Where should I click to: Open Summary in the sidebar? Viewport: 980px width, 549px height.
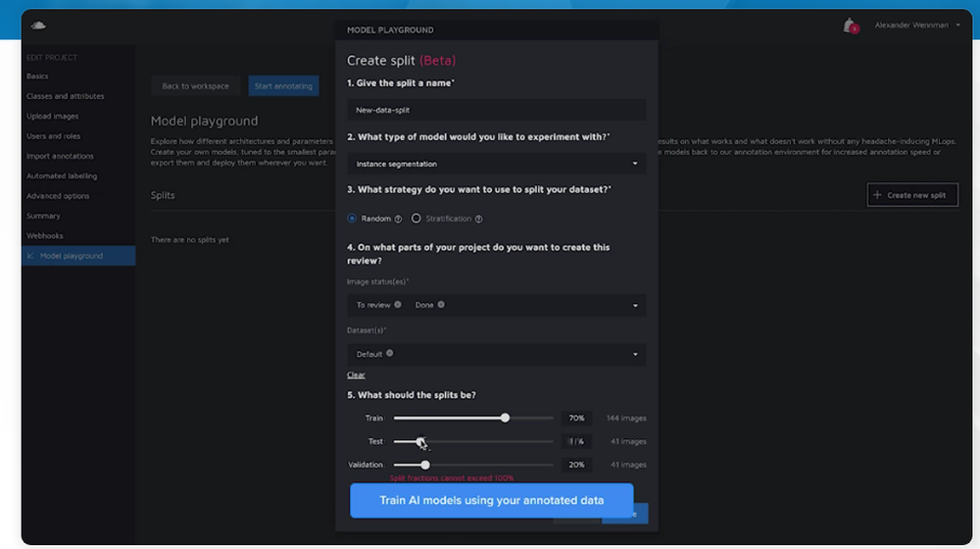pyautogui.click(x=43, y=216)
